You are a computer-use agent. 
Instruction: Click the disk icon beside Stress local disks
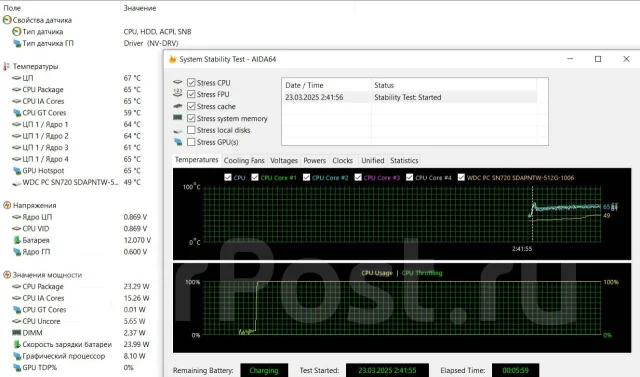pos(178,131)
